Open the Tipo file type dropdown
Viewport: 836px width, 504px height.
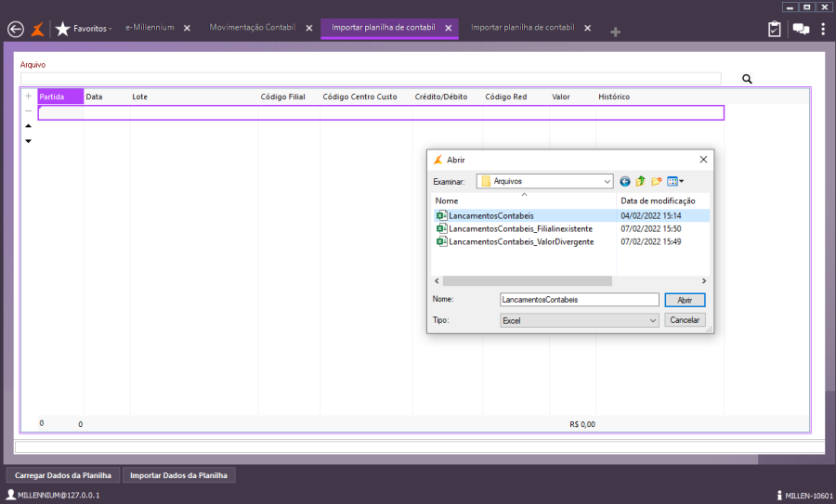point(653,320)
